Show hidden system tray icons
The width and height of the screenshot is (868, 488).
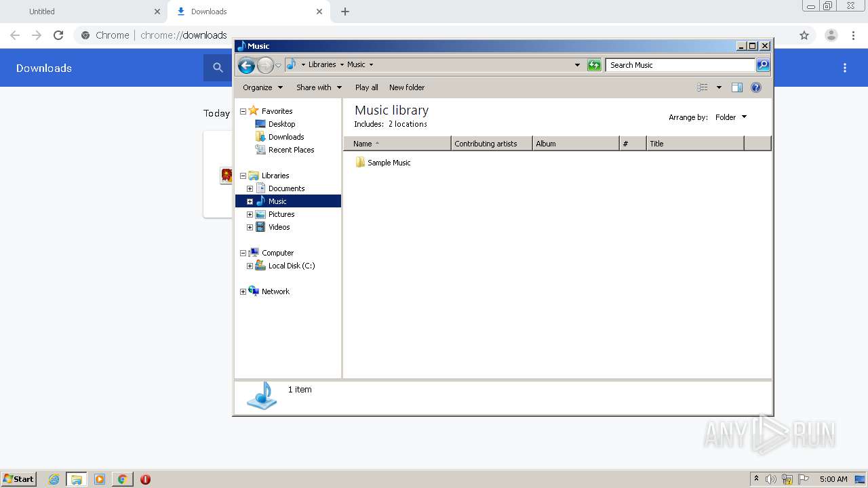click(756, 479)
